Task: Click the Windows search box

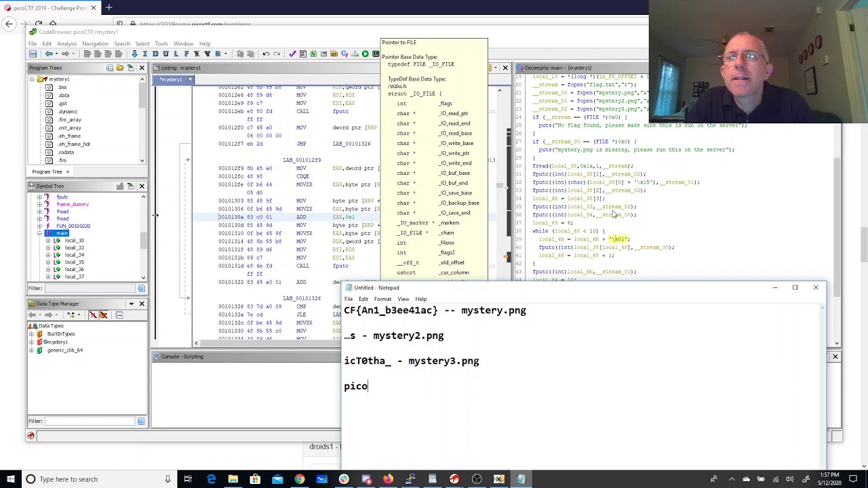Action: pyautogui.click(x=98, y=479)
